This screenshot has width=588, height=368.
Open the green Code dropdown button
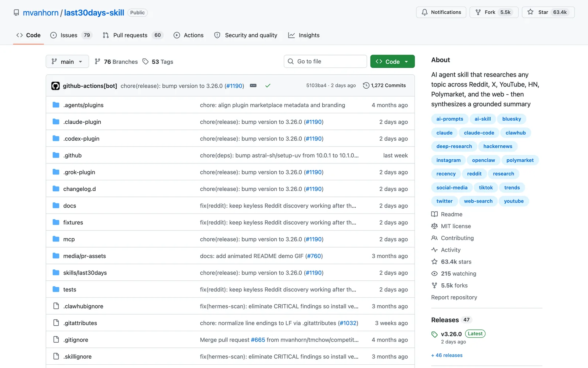pyautogui.click(x=392, y=61)
